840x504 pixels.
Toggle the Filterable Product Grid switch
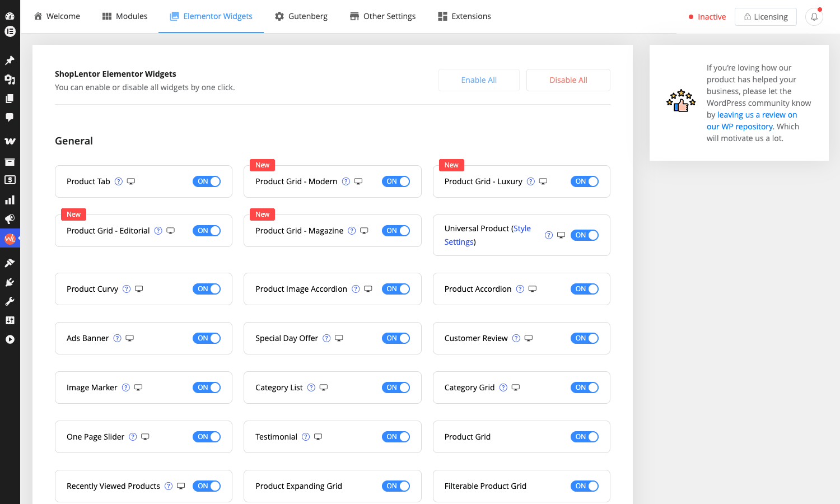585,486
